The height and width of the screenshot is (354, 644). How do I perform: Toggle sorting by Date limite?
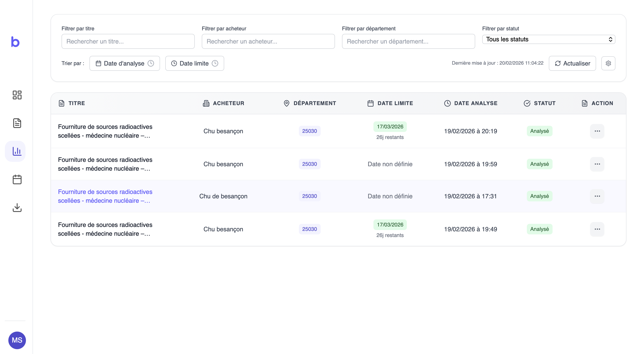pos(195,63)
